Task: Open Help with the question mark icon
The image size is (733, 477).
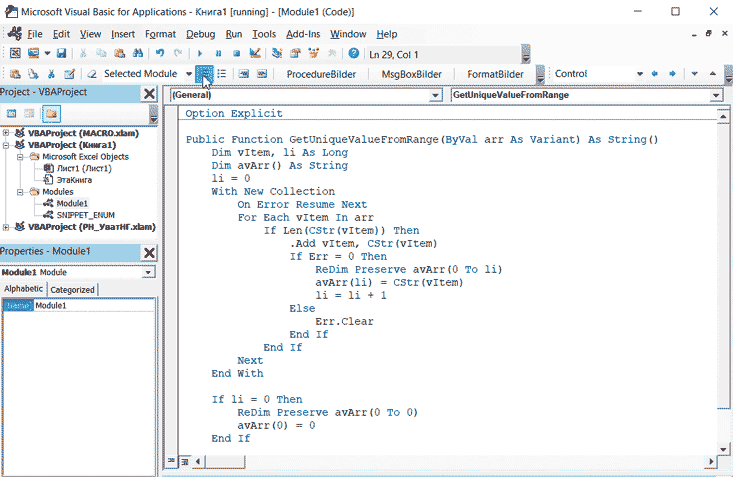Action: pos(354,53)
